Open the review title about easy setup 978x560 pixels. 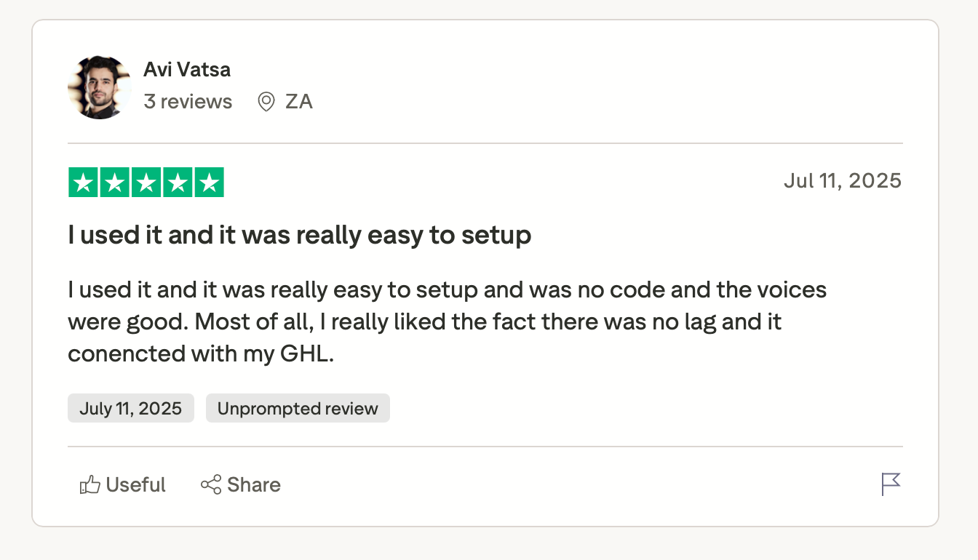click(x=299, y=236)
